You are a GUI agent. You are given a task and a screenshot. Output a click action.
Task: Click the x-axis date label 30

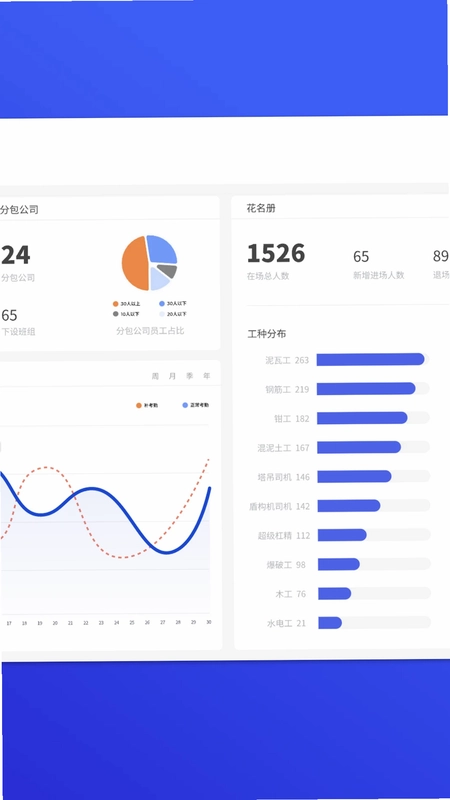coord(208,622)
